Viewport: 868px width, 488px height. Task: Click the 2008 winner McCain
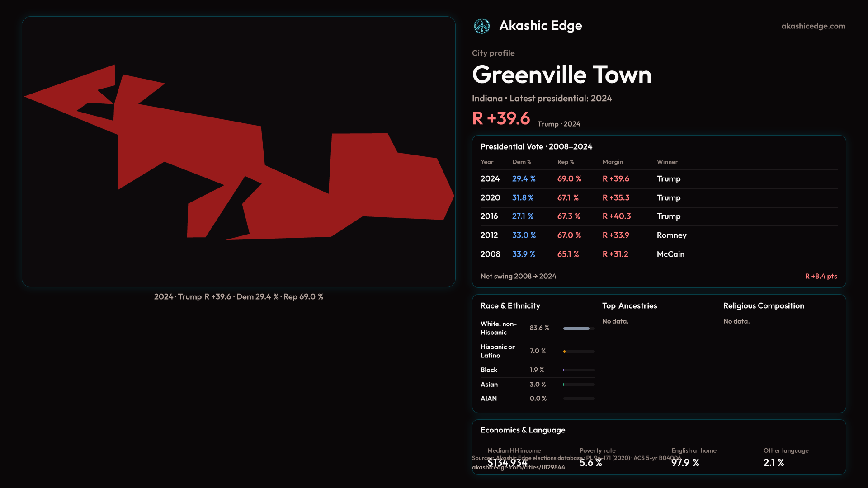(670, 254)
